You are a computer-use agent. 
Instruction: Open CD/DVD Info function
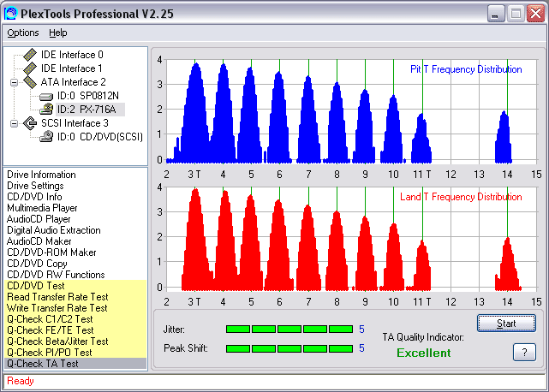tap(34, 197)
